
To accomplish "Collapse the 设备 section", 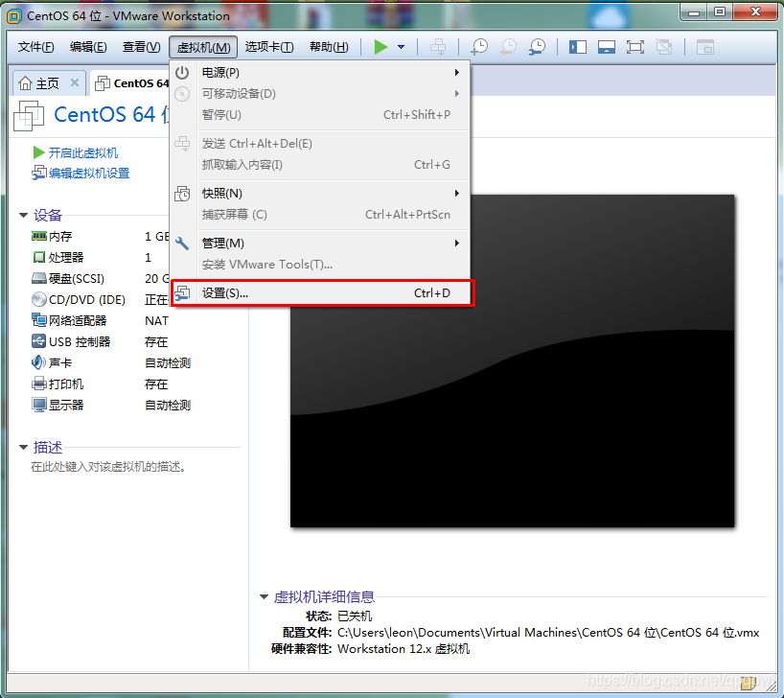I will (x=24, y=216).
